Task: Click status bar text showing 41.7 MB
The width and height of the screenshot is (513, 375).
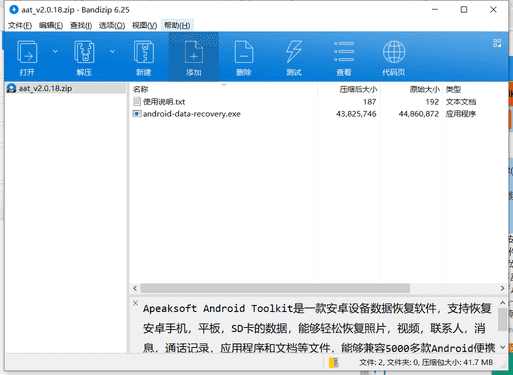Action: pos(426,362)
